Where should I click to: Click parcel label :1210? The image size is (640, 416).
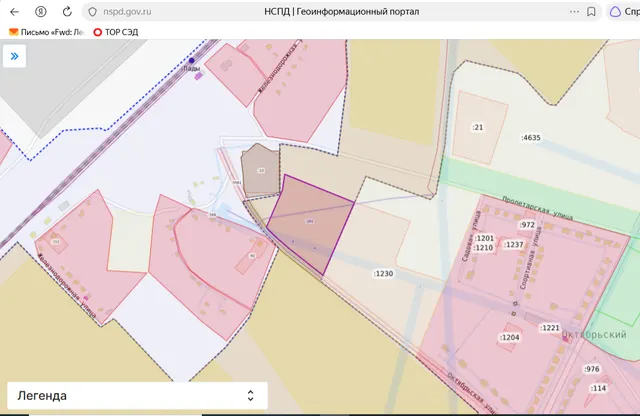tap(484, 247)
